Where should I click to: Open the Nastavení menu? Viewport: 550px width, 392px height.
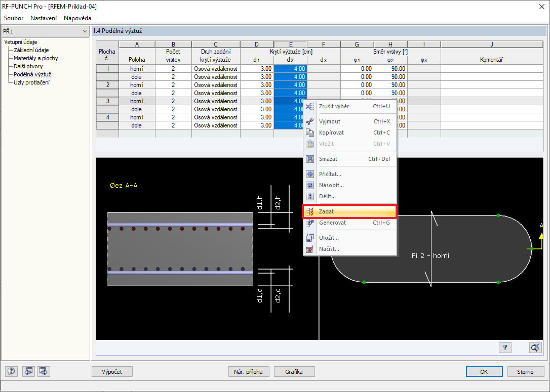point(44,18)
